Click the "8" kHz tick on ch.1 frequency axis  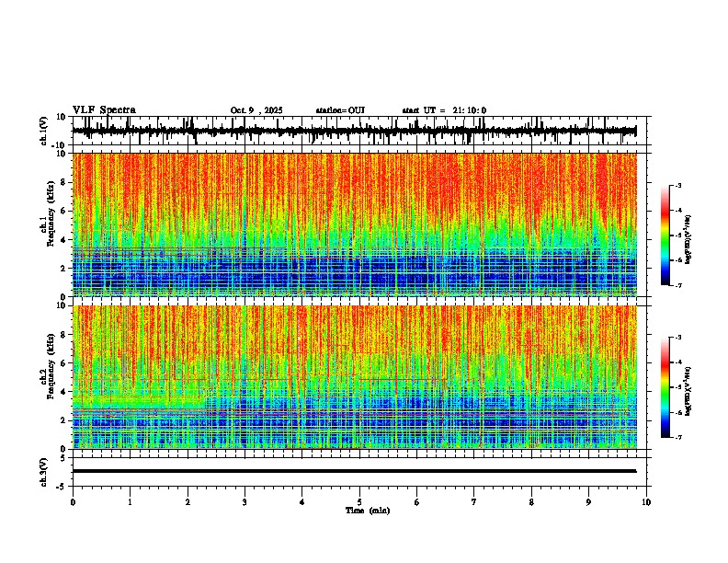point(63,182)
